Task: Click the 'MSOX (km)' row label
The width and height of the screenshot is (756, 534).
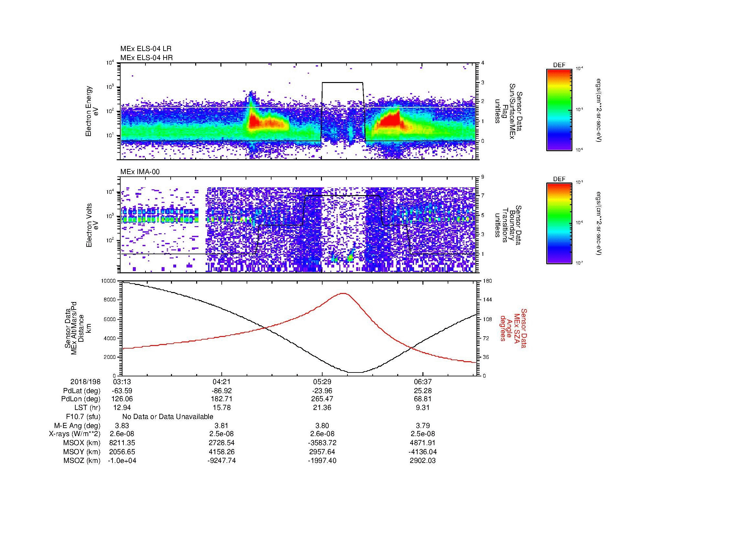Action: tap(82, 443)
